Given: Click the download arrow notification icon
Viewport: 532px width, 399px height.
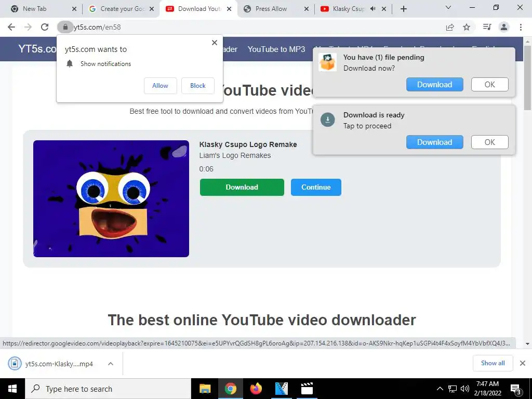Looking at the screenshot, I should tap(327, 120).
